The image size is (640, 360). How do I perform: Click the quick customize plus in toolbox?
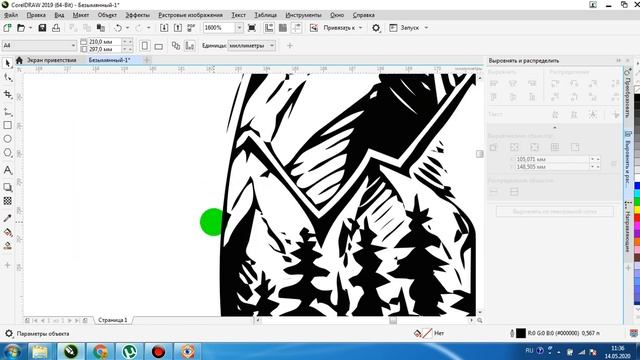[7, 265]
